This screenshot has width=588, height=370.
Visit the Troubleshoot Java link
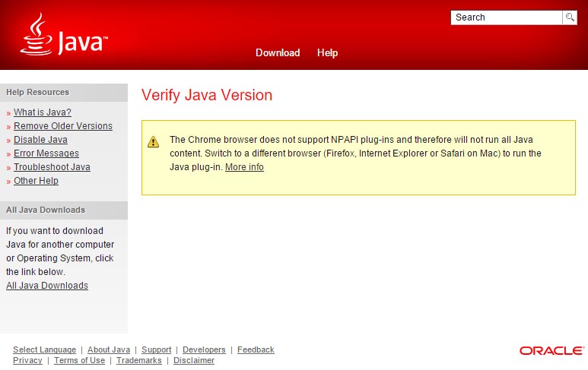point(52,167)
